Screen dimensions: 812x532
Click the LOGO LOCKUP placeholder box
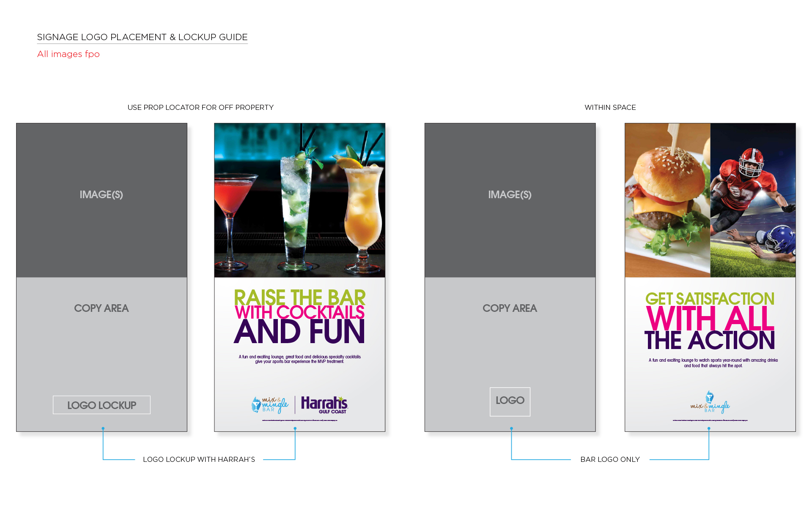101,405
